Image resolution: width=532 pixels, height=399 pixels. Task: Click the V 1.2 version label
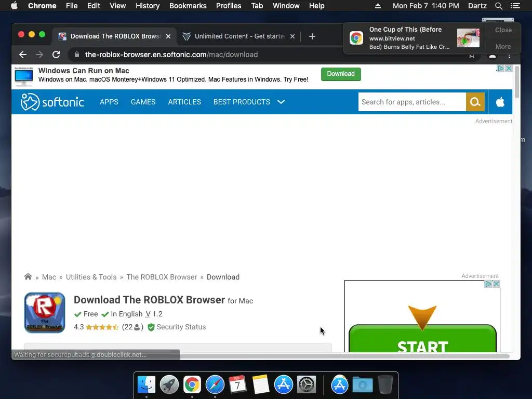pos(154,314)
